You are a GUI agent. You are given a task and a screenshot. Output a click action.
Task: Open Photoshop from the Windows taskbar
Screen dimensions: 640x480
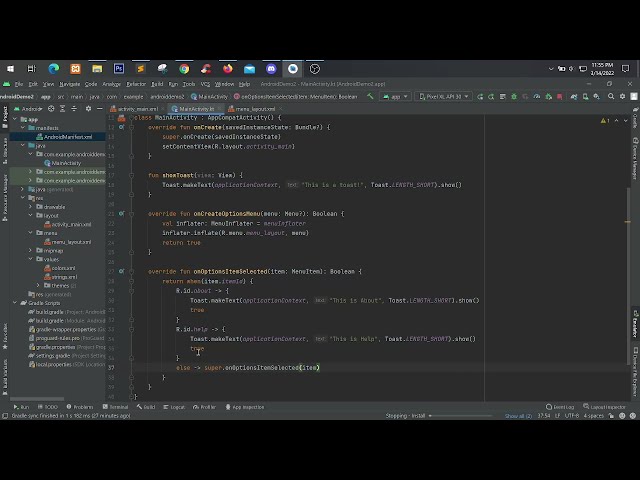[x=119, y=69]
